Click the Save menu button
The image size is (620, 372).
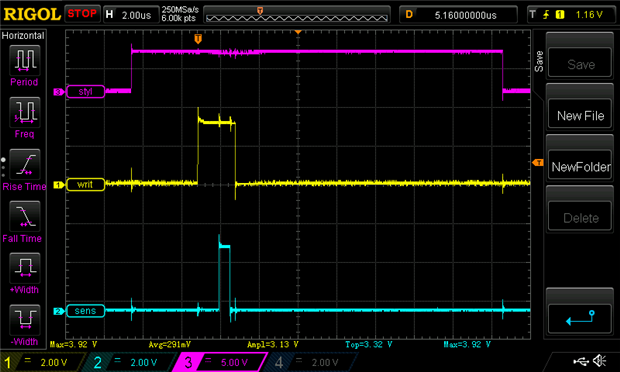click(580, 62)
